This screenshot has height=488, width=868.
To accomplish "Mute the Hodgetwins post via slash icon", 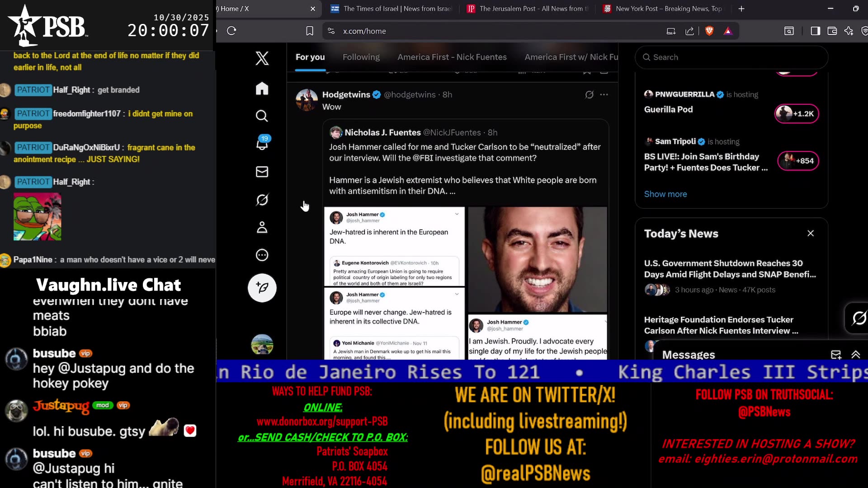I will click(589, 94).
